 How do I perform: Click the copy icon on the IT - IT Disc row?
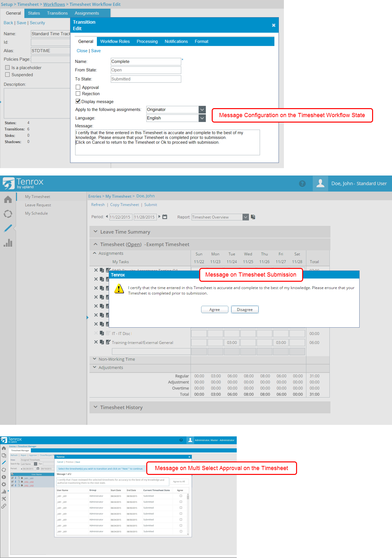(x=102, y=333)
